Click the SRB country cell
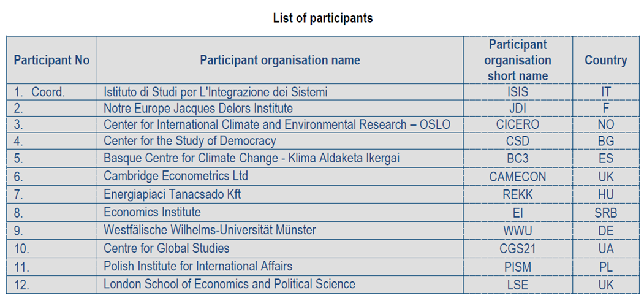The width and height of the screenshot is (644, 298). (605, 213)
